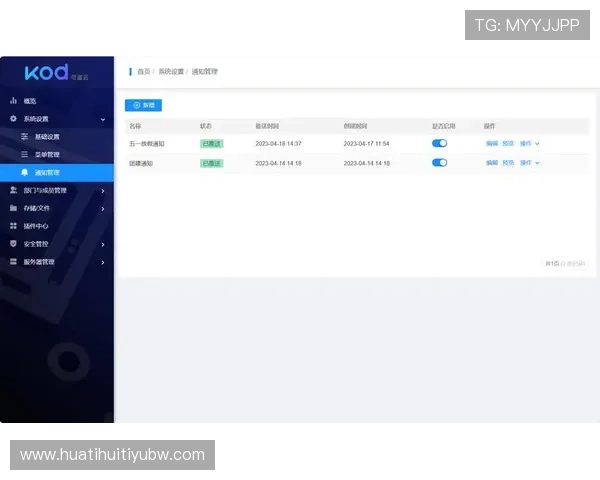
Task: Click the Kod logo in the sidebar
Action: tap(56, 72)
